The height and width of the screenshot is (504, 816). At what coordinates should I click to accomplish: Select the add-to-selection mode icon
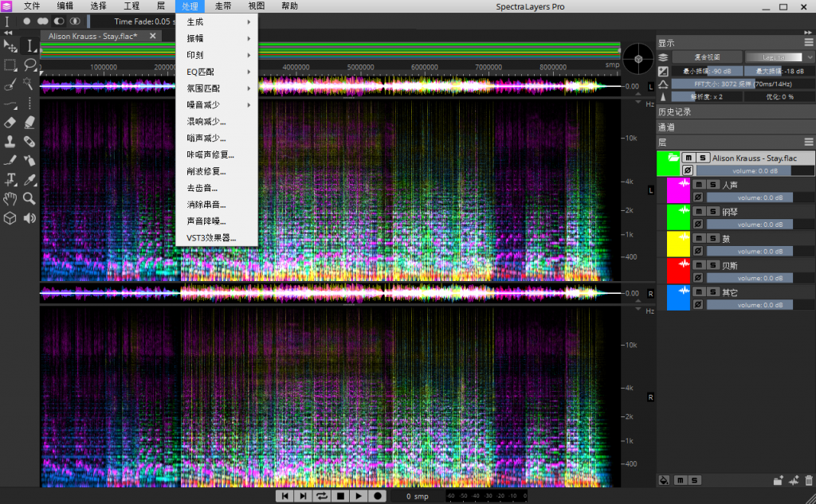click(43, 21)
